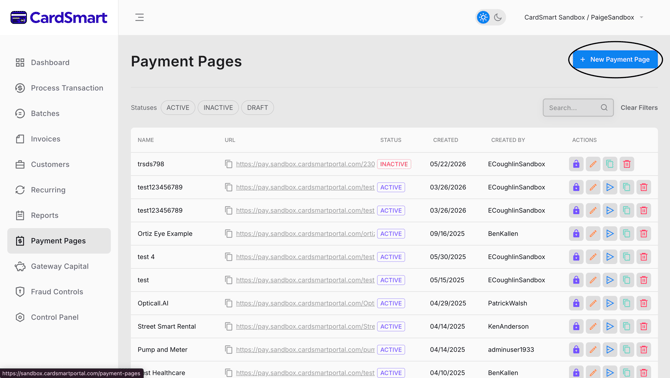
Task: Select the date 09/16/2025
Action: click(447, 234)
